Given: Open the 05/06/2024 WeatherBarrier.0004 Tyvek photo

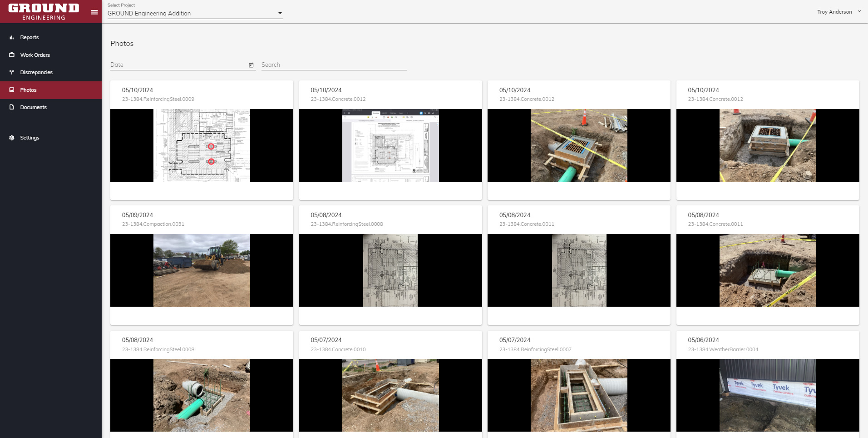Looking at the screenshot, I should tap(767, 395).
